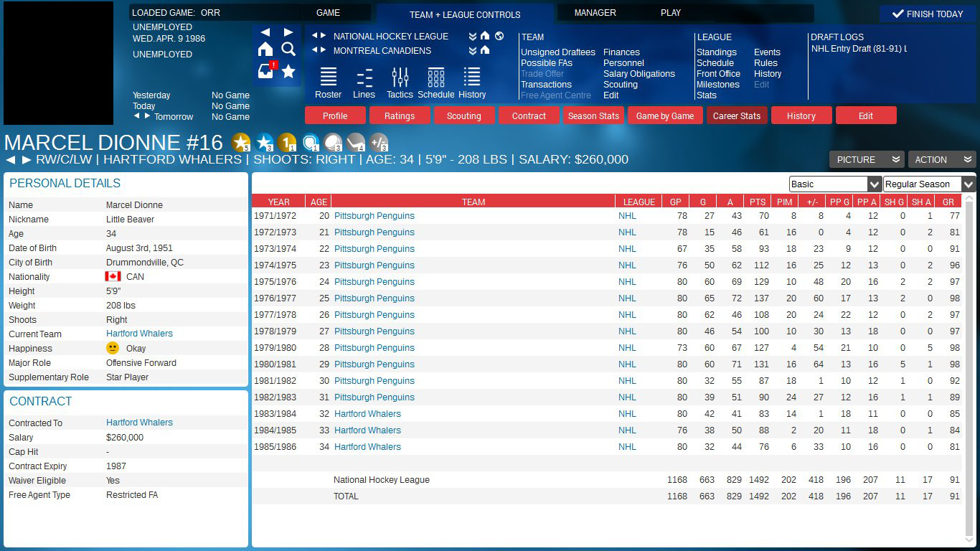The image size is (980, 551).
Task: Open the Lines screen
Action: pos(364,83)
